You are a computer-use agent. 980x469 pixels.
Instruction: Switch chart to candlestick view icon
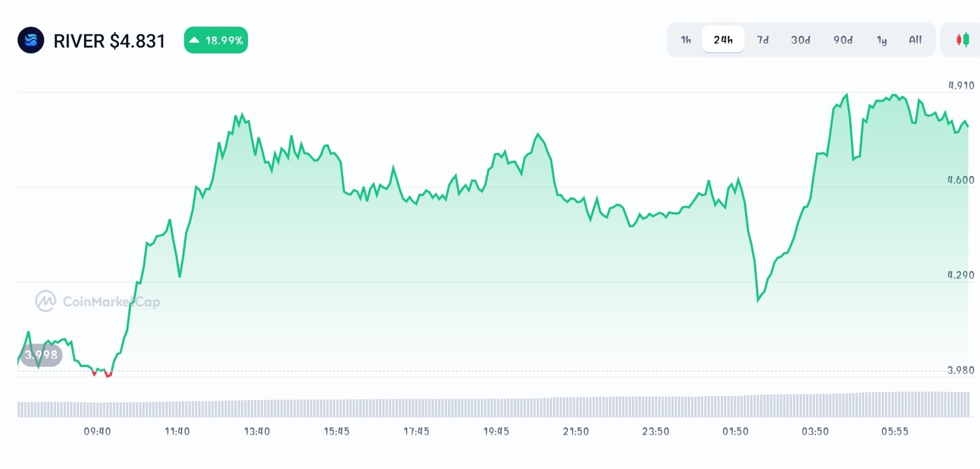[x=962, y=40]
